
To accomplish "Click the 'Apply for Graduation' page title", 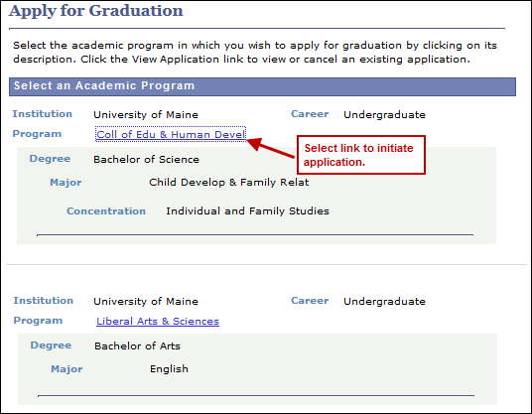I will point(96,11).
